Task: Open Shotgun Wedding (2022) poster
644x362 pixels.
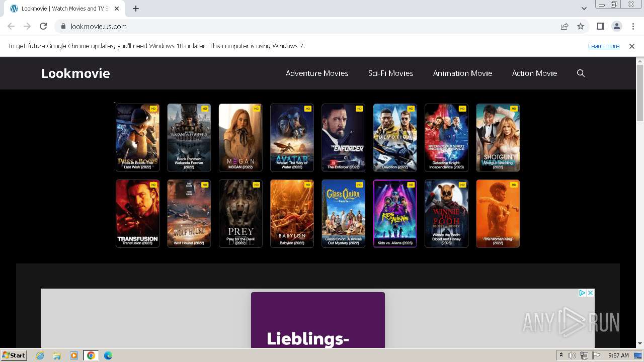Action: (498, 138)
